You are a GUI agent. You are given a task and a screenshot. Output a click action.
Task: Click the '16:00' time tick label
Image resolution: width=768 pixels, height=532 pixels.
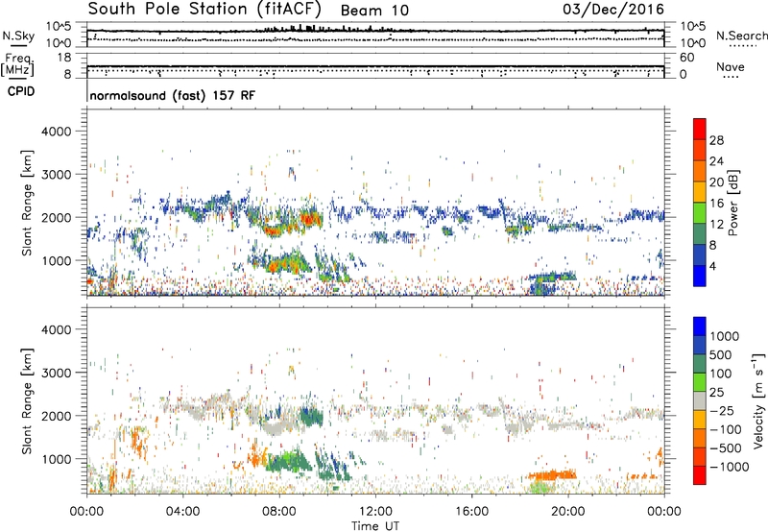pos(471,512)
